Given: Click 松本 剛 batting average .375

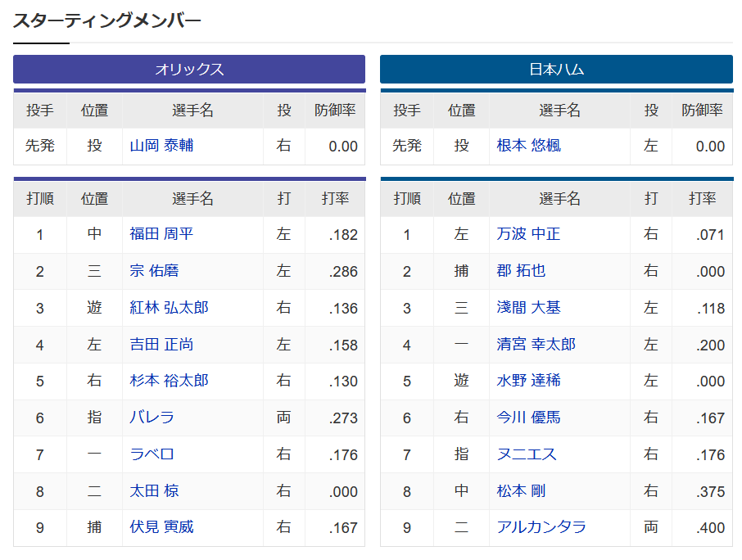Looking at the screenshot, I should click(x=710, y=492).
